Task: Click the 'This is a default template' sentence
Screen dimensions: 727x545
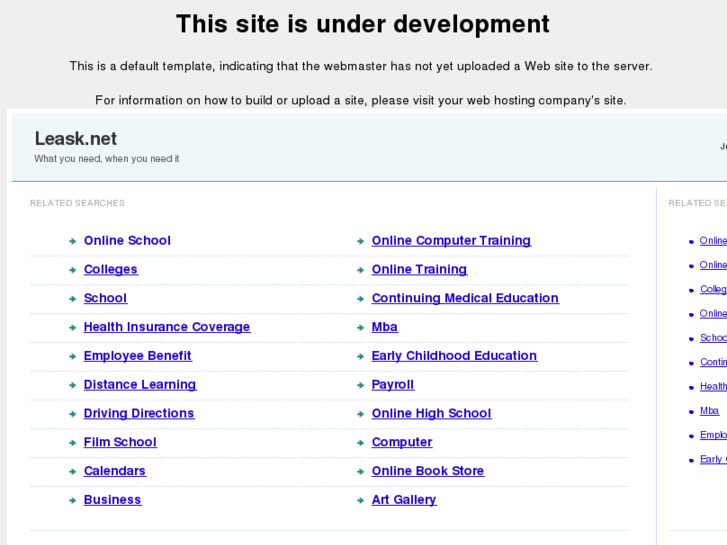Action: pyautogui.click(x=361, y=66)
